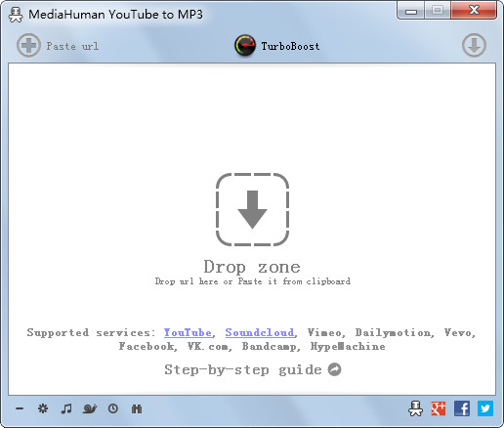Screen dimensions: 504x428
Task: Click the Google Plus icon
Action: click(439, 408)
